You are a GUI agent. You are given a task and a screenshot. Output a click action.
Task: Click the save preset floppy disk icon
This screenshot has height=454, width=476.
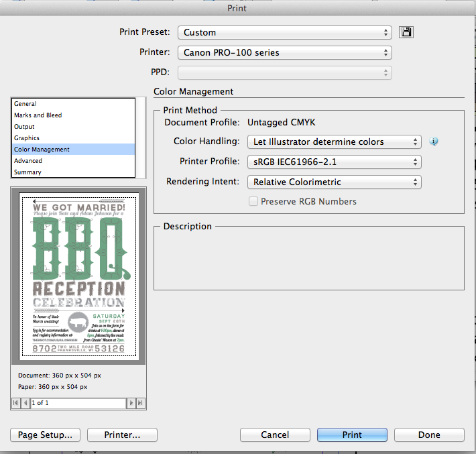point(405,32)
